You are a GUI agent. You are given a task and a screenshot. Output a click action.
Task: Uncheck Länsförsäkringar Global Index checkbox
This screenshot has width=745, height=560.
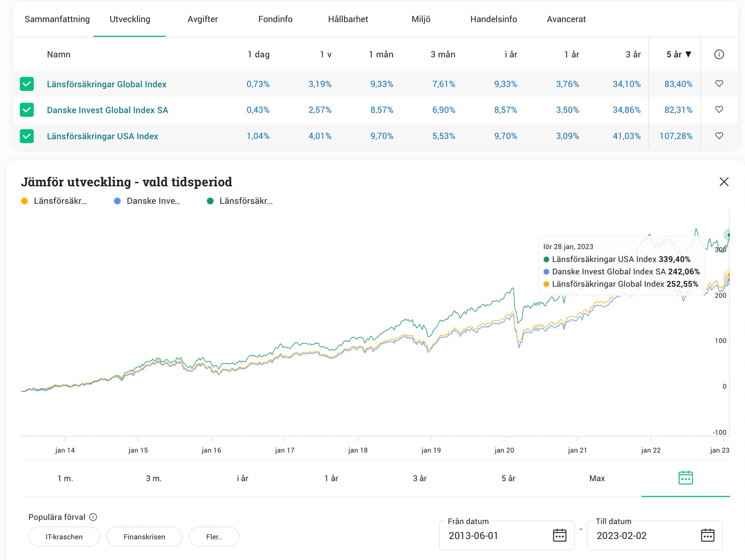point(27,84)
